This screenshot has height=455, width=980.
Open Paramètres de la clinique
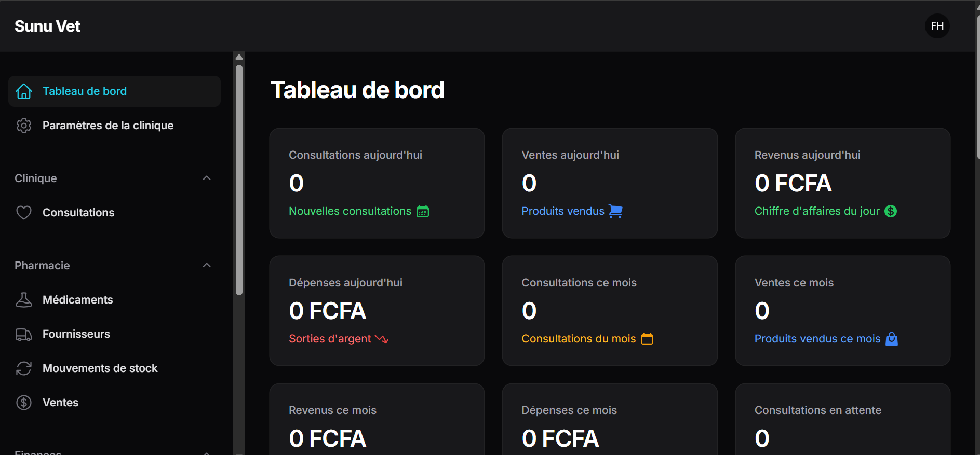(x=108, y=125)
